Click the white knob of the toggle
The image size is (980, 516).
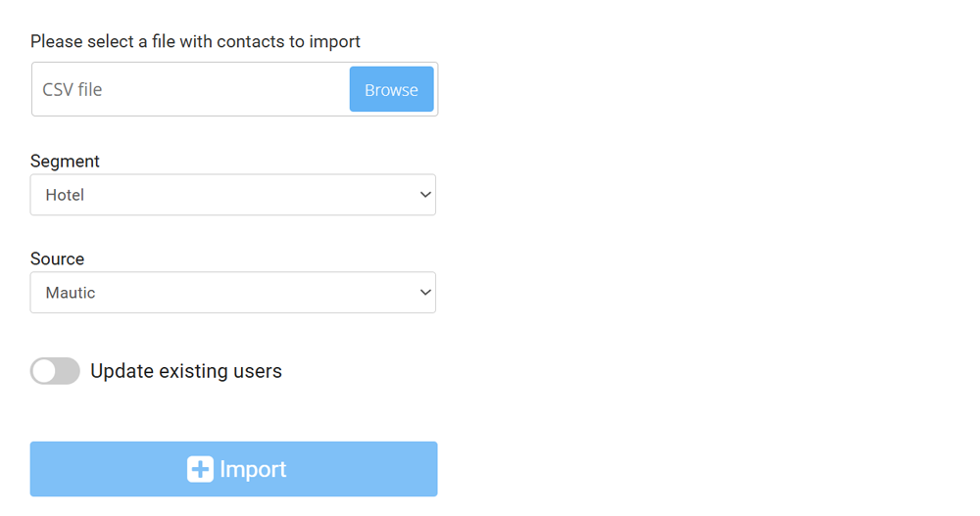click(x=44, y=371)
